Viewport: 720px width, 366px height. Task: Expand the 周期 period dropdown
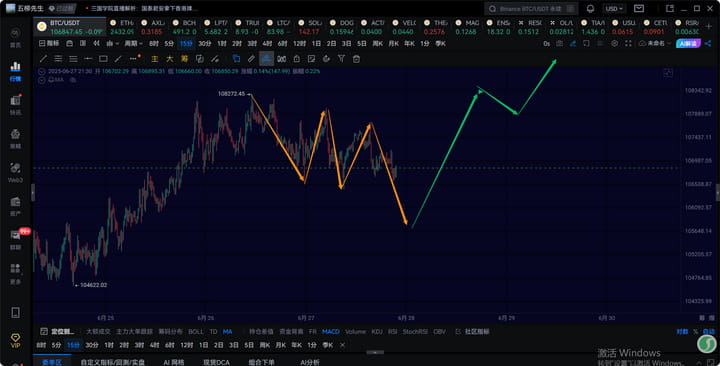[134, 44]
